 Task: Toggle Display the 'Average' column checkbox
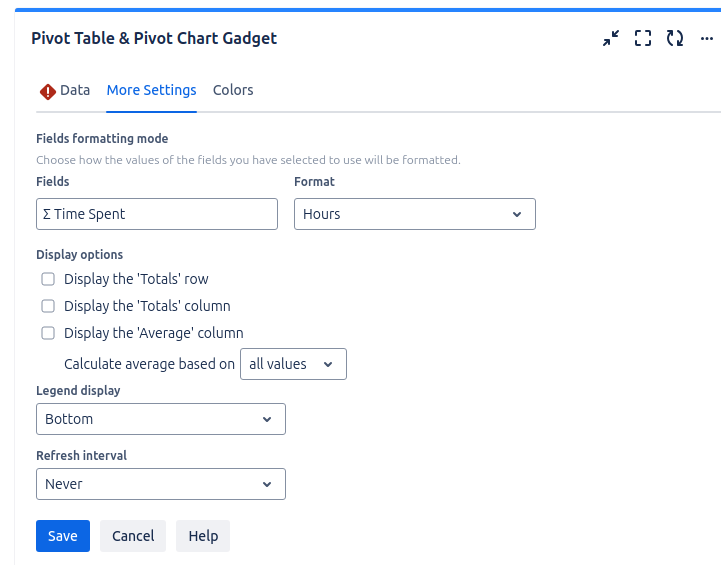coord(48,333)
